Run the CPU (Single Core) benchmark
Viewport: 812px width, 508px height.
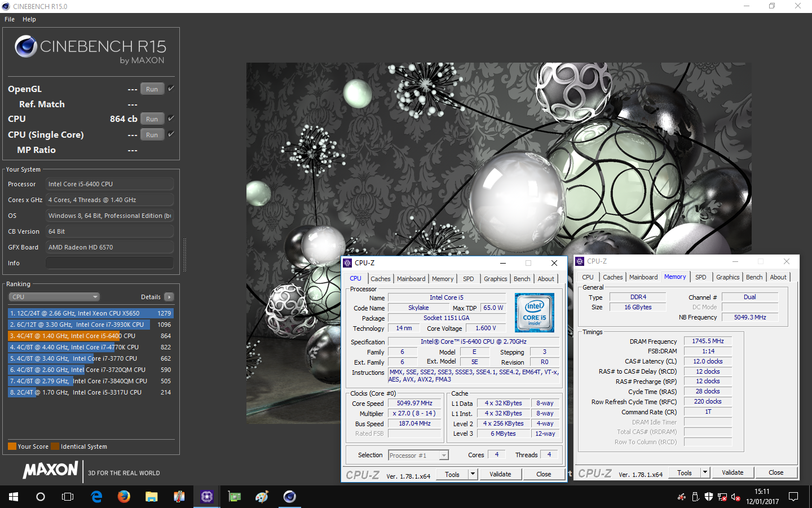(x=152, y=134)
